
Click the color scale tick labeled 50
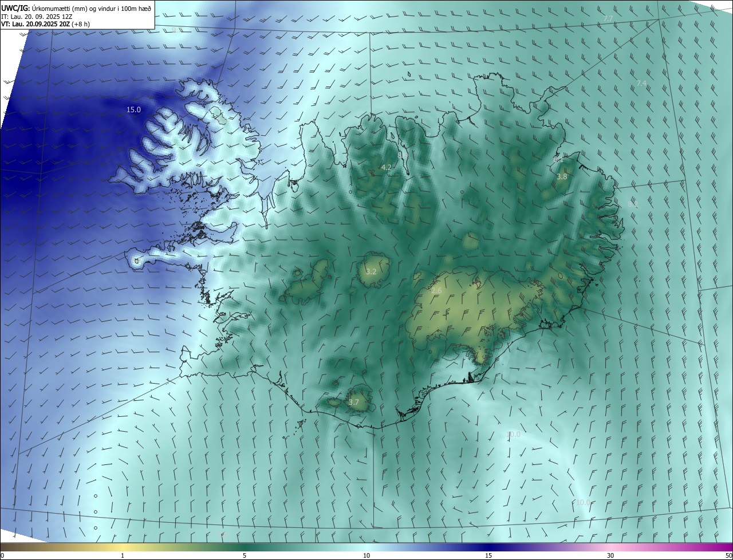tap(728, 555)
